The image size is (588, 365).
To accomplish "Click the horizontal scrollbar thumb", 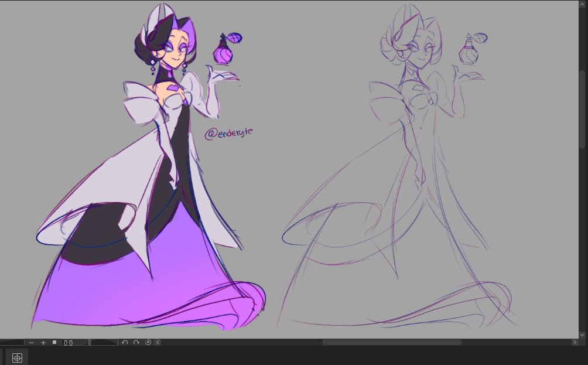I will (392, 342).
